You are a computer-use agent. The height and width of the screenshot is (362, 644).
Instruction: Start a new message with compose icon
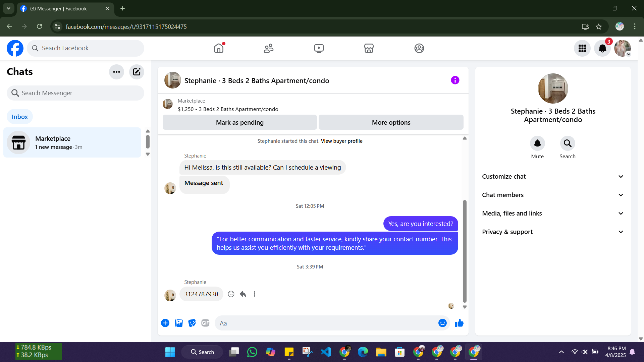pos(137,72)
